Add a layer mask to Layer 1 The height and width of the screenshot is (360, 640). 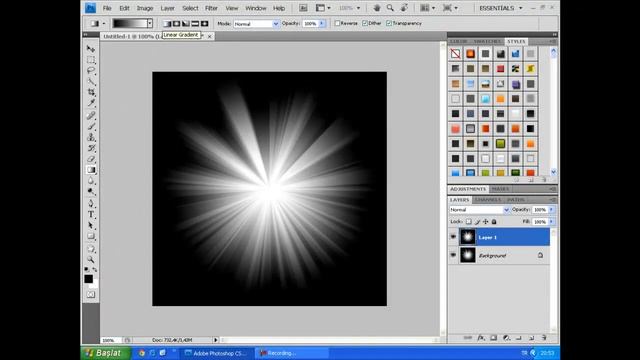(x=493, y=338)
